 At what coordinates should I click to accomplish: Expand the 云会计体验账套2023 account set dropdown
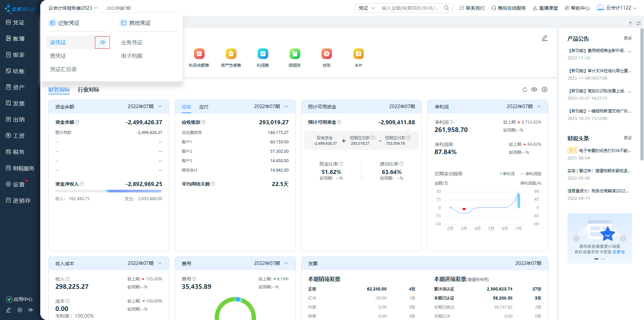(72, 8)
